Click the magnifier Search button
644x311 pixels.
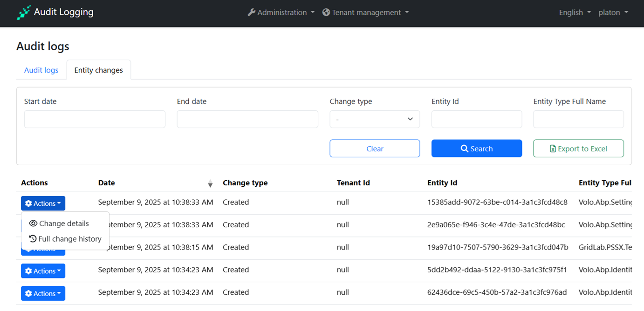pos(476,149)
